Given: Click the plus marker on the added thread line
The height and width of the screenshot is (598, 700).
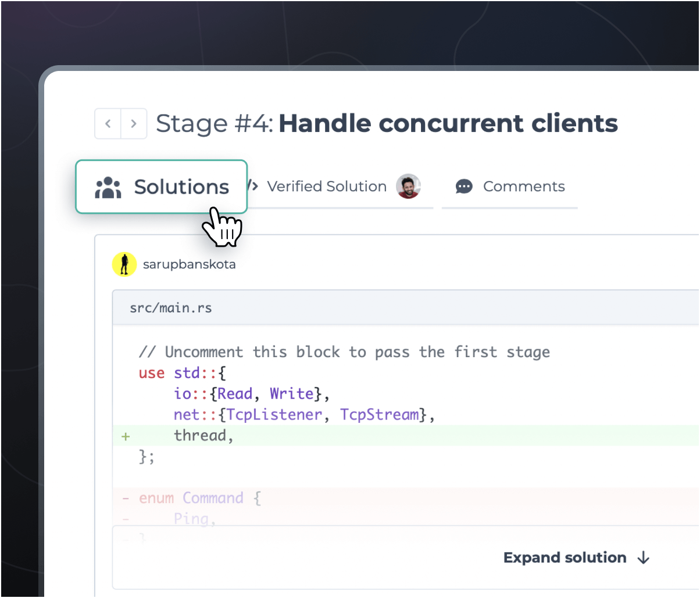Looking at the screenshot, I should click(126, 435).
